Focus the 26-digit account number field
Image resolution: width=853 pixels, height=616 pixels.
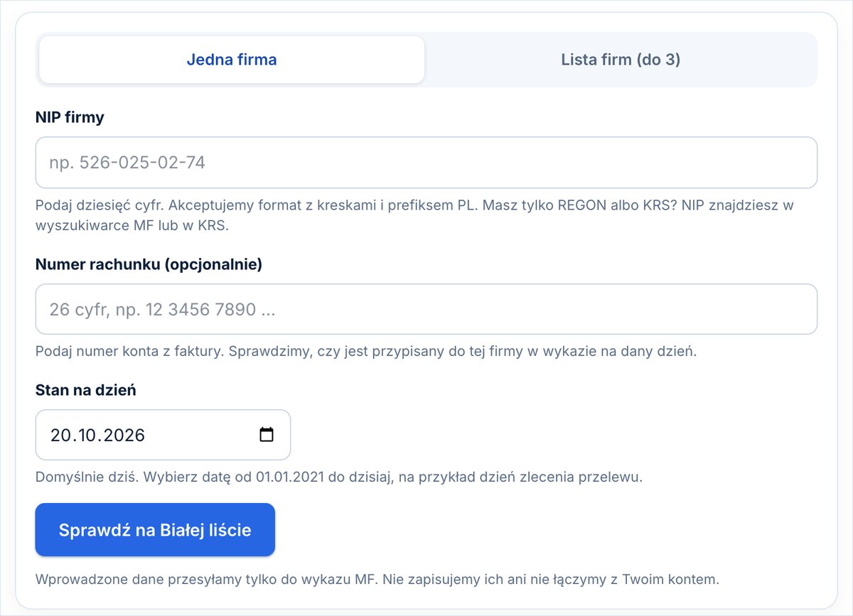(426, 309)
